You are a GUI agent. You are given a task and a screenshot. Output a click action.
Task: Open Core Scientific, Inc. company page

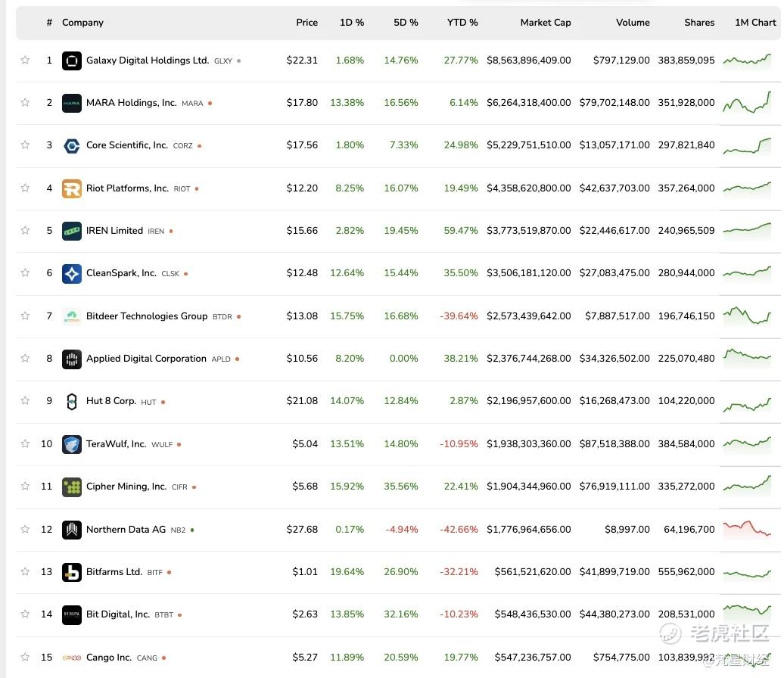(127, 145)
